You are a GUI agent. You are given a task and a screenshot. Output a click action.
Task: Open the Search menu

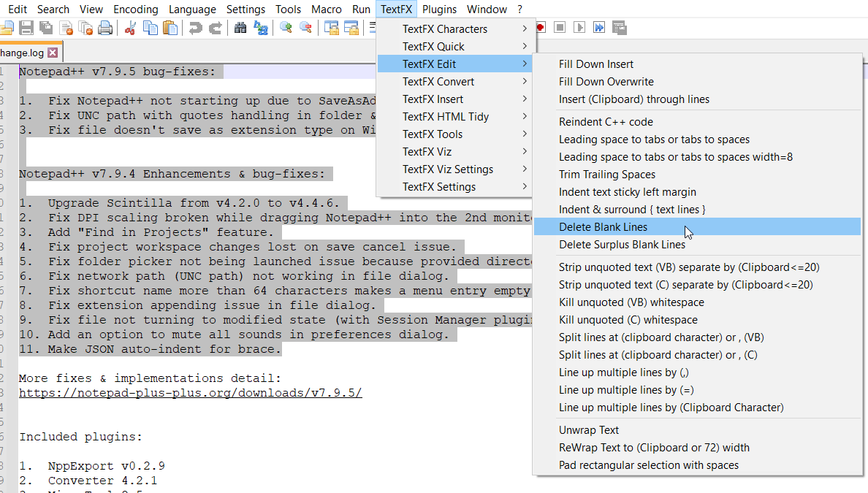[53, 9]
